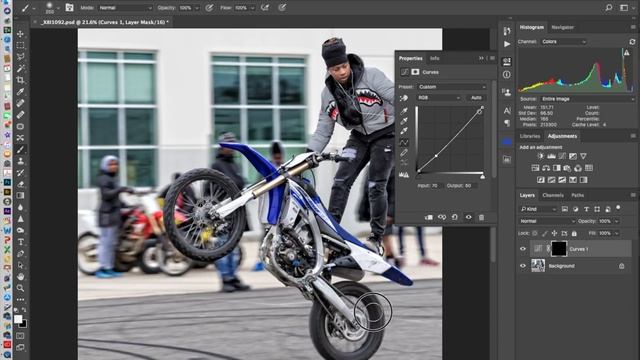The width and height of the screenshot is (640, 360).
Task: Add a Vibrance adjustment
Action: 583,156
